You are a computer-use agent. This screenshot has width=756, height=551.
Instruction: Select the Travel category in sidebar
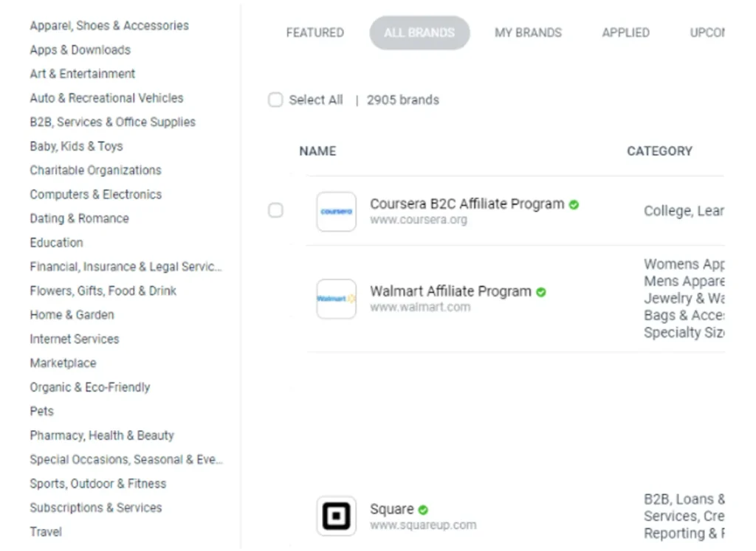click(46, 532)
